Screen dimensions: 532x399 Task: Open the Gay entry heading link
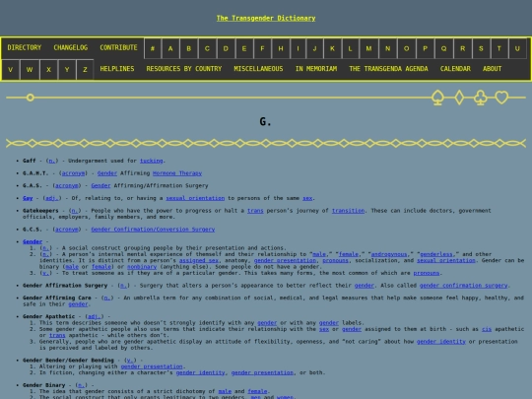28,198
